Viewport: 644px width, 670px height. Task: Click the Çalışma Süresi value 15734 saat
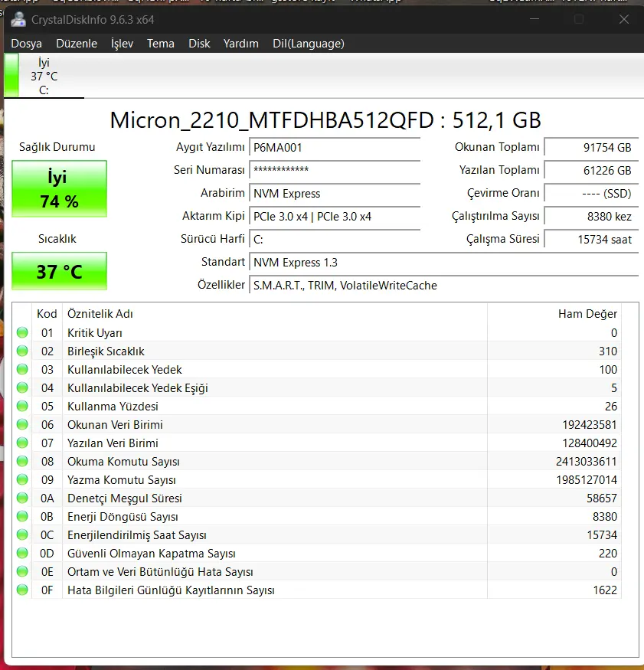(591, 239)
